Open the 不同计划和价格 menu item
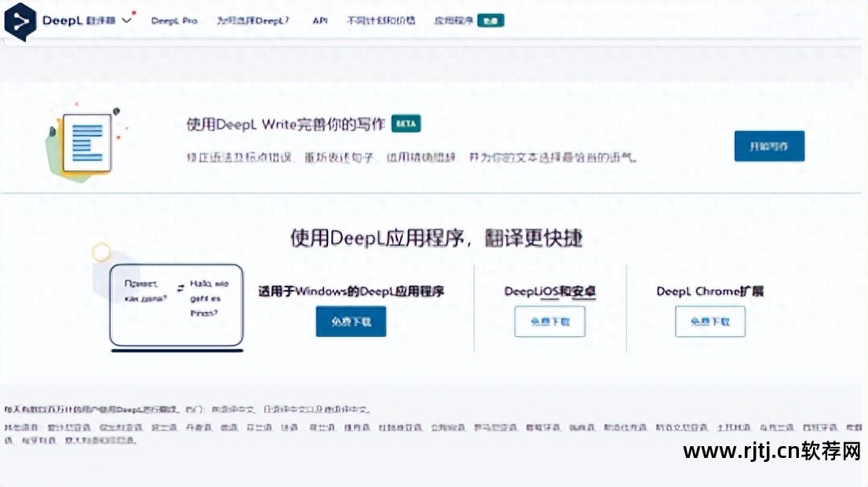 click(x=381, y=21)
